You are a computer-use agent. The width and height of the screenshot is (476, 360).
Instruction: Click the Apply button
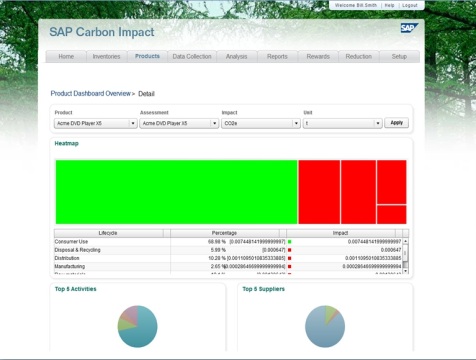[397, 123]
